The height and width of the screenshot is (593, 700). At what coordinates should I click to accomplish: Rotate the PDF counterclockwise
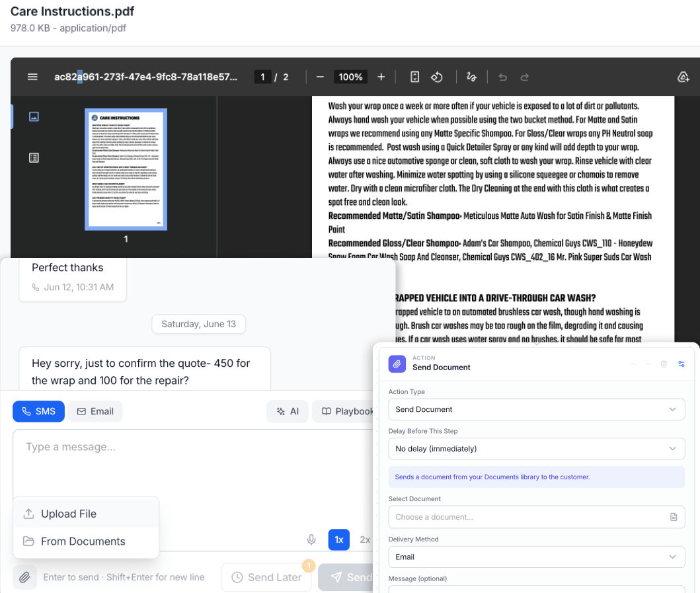click(x=437, y=77)
